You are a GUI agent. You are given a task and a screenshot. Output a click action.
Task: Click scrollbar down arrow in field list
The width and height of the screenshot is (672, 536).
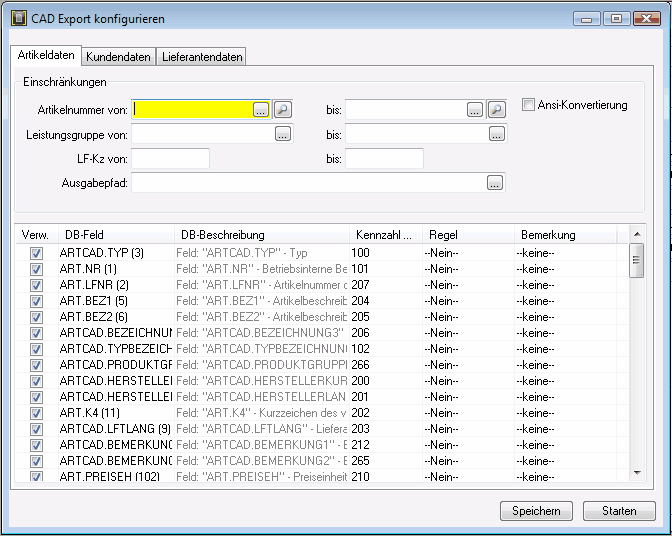click(x=635, y=471)
